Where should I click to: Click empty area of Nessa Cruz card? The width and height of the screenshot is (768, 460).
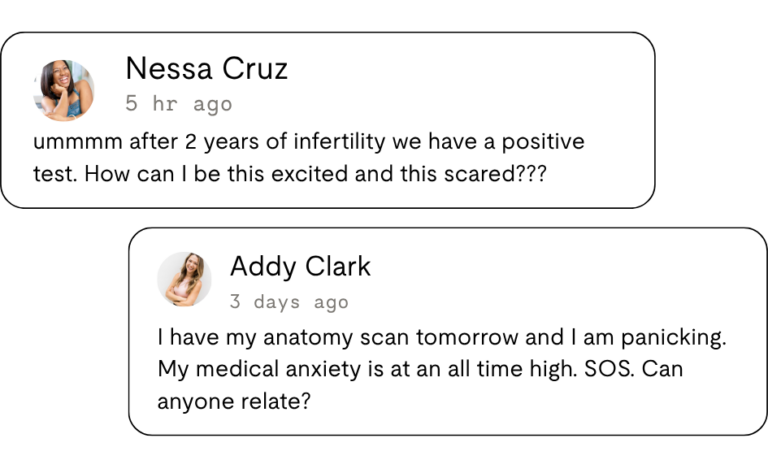tap(465, 83)
